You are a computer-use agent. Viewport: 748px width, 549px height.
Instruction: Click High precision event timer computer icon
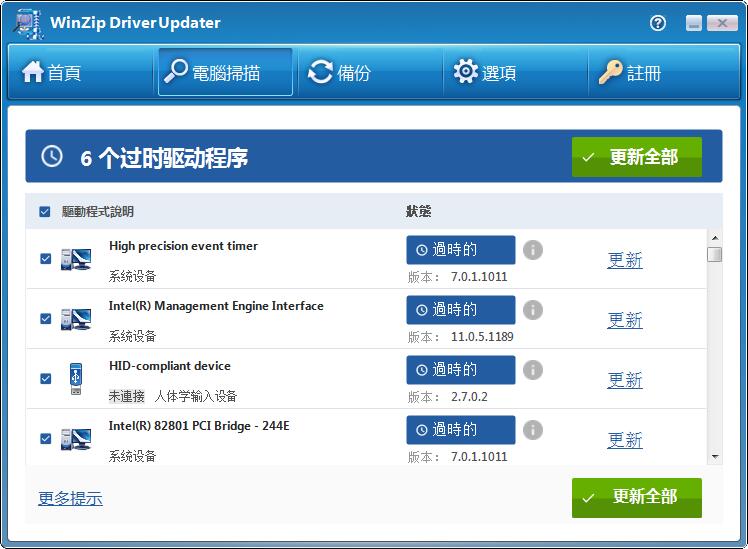(76, 259)
